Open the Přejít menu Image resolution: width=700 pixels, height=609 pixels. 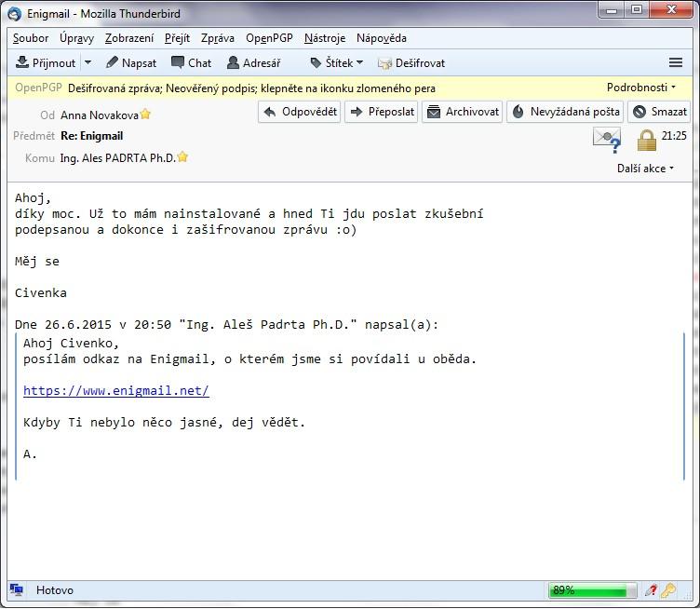coord(177,38)
